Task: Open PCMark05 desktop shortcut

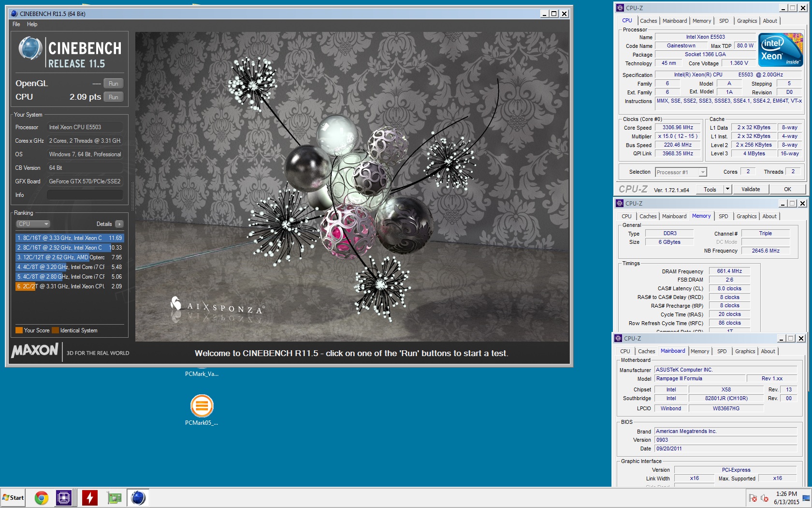Action: (202, 410)
